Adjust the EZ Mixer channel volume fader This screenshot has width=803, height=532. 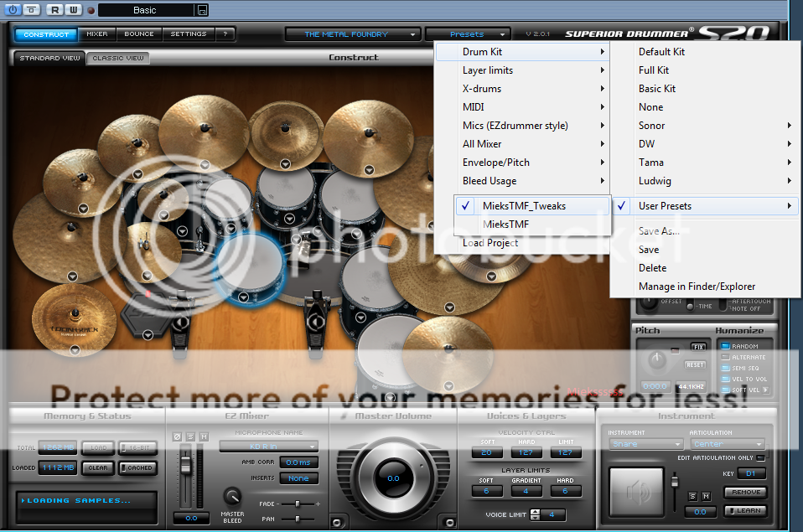point(185,466)
